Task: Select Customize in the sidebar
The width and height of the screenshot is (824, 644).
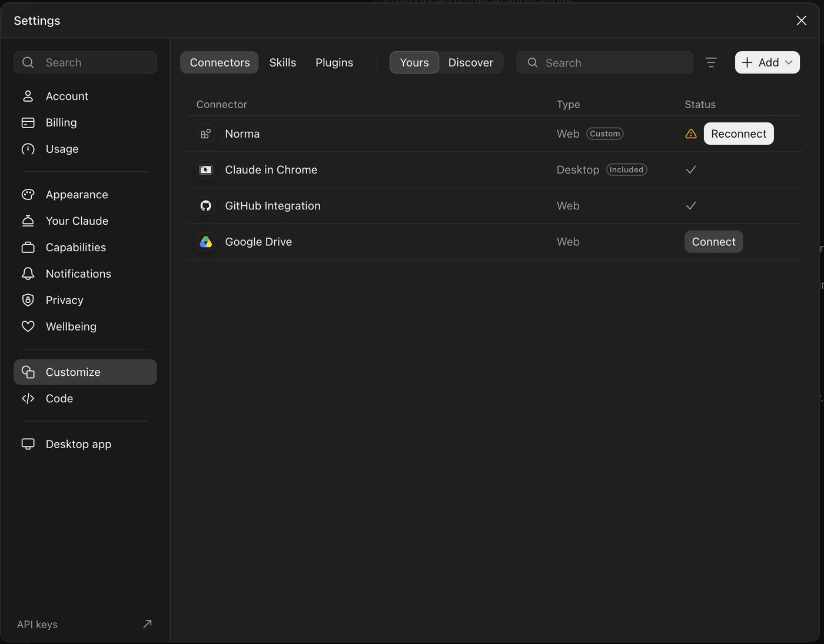Action: pyautogui.click(x=85, y=372)
